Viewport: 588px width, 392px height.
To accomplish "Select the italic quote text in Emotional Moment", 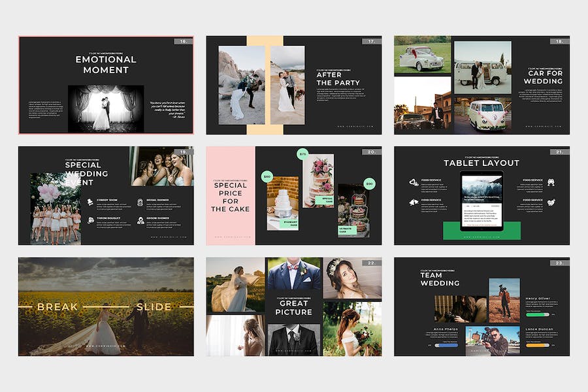I will [x=168, y=110].
